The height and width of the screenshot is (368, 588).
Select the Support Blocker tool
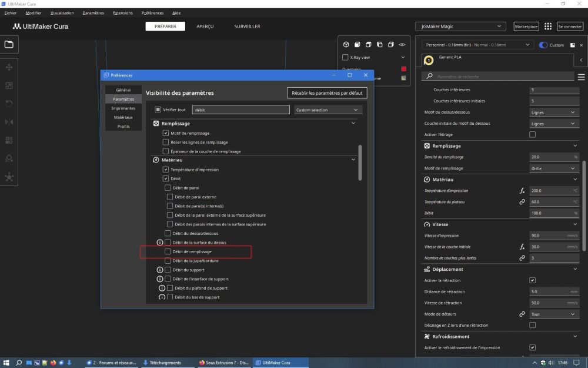point(9,158)
